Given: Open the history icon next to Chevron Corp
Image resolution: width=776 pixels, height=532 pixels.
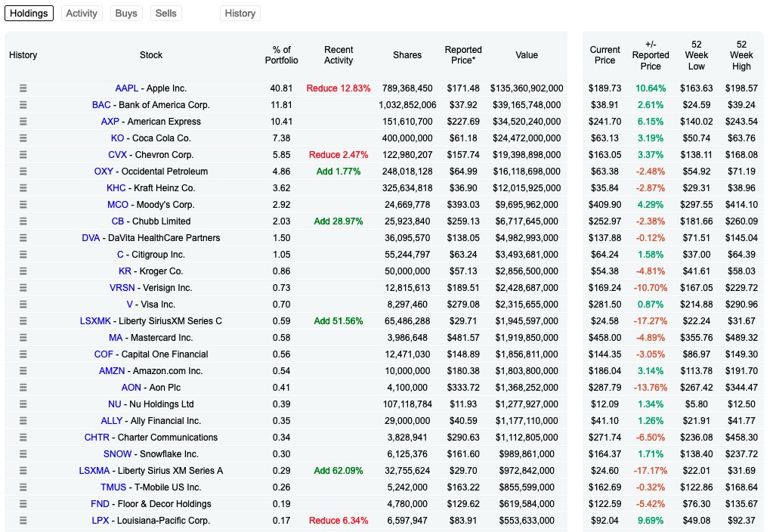Looking at the screenshot, I should pyautogui.click(x=23, y=154).
